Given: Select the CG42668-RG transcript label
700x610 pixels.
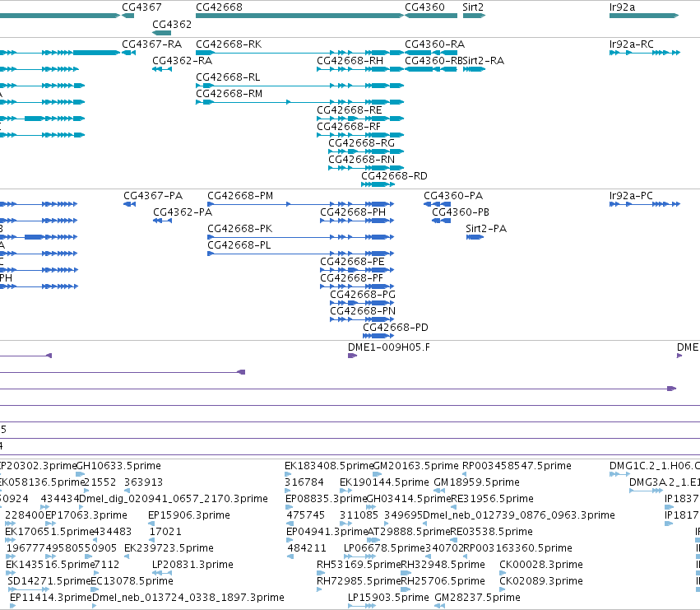Looking at the screenshot, I should tap(362, 143).
